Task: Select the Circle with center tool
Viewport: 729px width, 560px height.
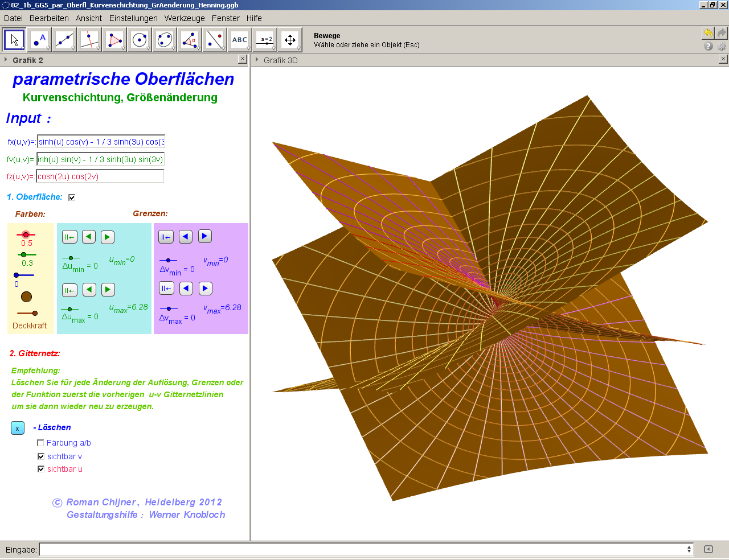Action: point(140,40)
